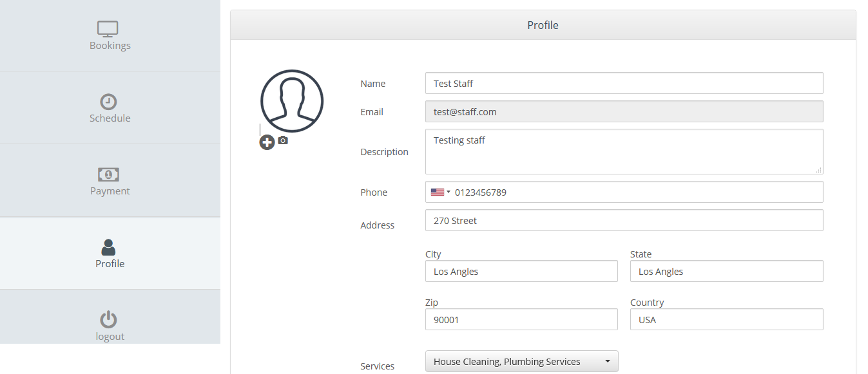Click the Name field containing Test Staff
Screen dimensions: 868x374
pyautogui.click(x=624, y=83)
